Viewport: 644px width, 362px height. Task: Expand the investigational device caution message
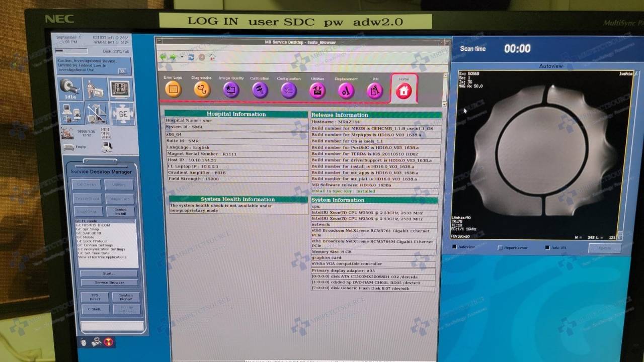point(122,71)
